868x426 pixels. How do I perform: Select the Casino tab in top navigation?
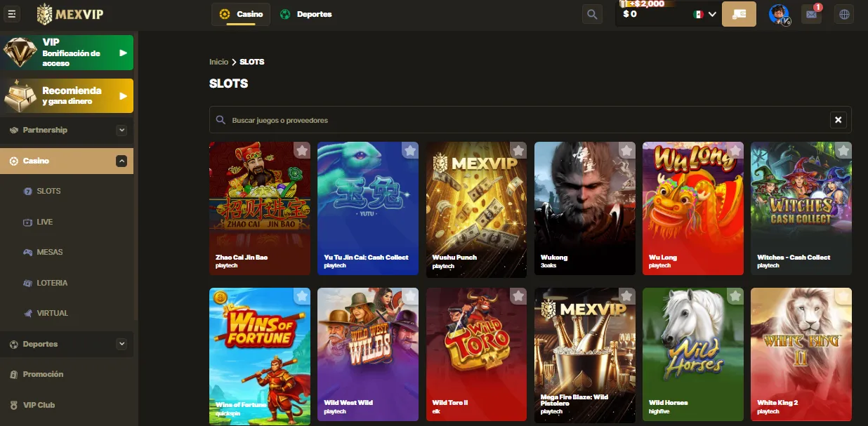[x=240, y=13]
